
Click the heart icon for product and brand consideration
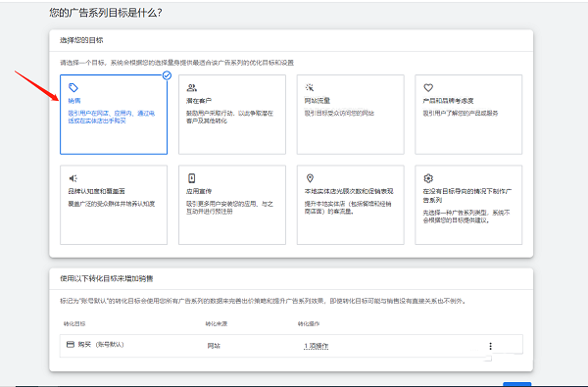pyautogui.click(x=428, y=88)
